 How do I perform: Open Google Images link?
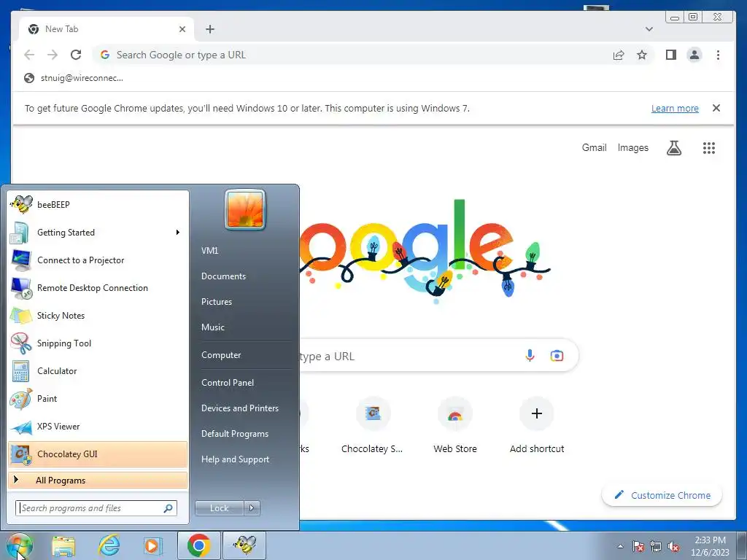(632, 147)
